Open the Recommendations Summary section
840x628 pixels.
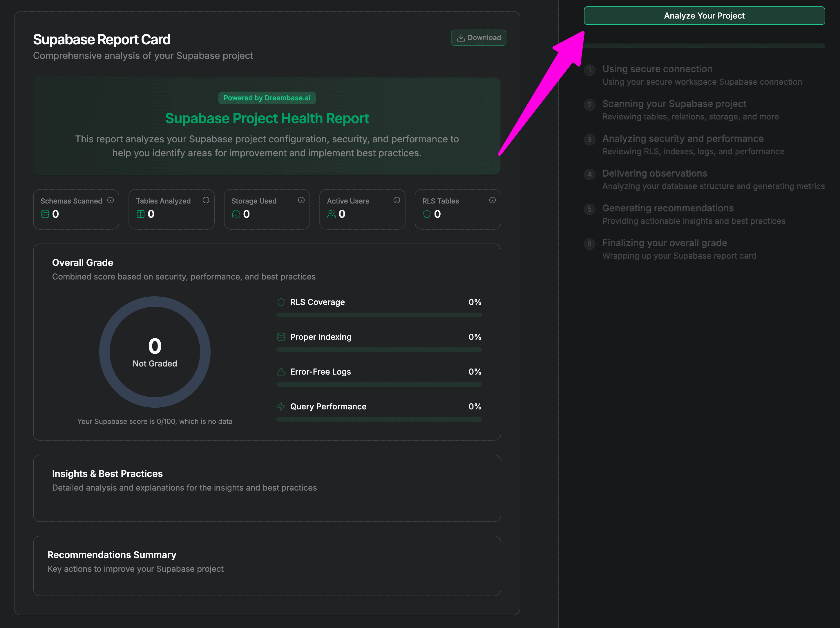pyautogui.click(x=112, y=555)
